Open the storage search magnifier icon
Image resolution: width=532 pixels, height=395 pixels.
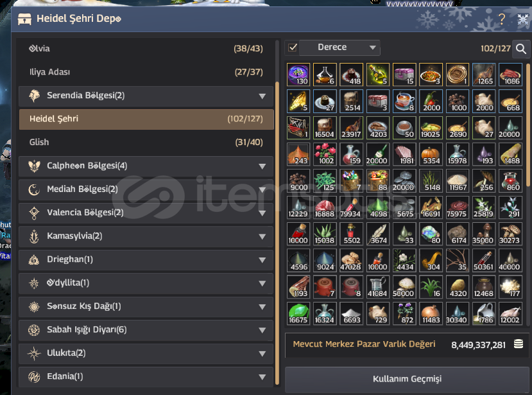click(x=521, y=49)
